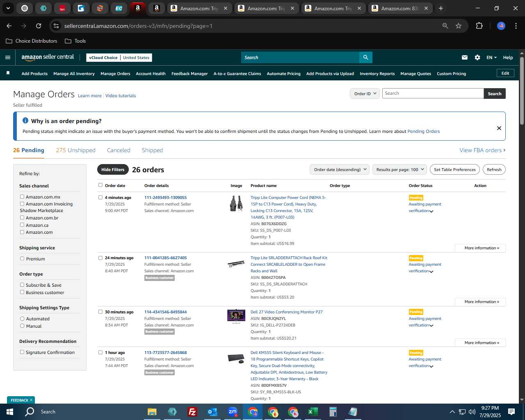Image resolution: width=525 pixels, height=420 pixels.
Task: Open the Results per page dropdown
Action: [x=400, y=169]
